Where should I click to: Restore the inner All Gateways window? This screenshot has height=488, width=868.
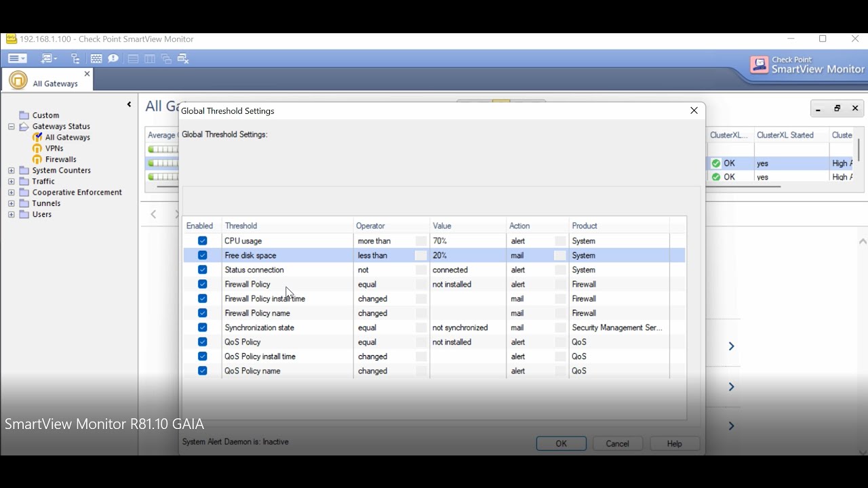tap(837, 108)
